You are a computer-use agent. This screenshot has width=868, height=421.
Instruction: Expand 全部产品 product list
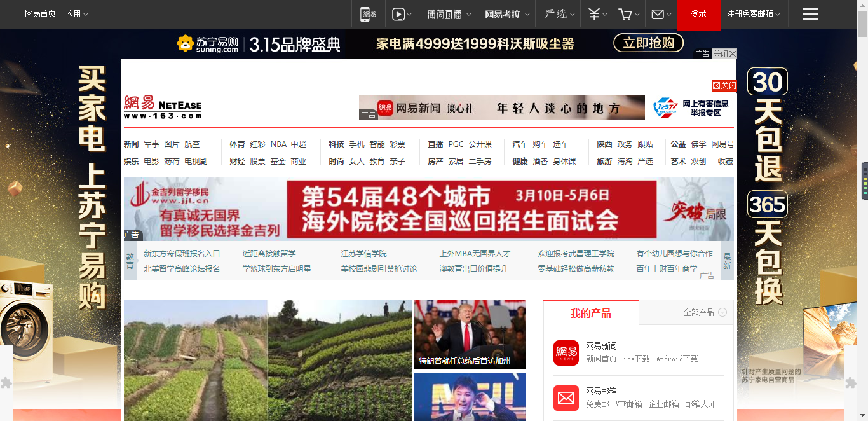(705, 312)
